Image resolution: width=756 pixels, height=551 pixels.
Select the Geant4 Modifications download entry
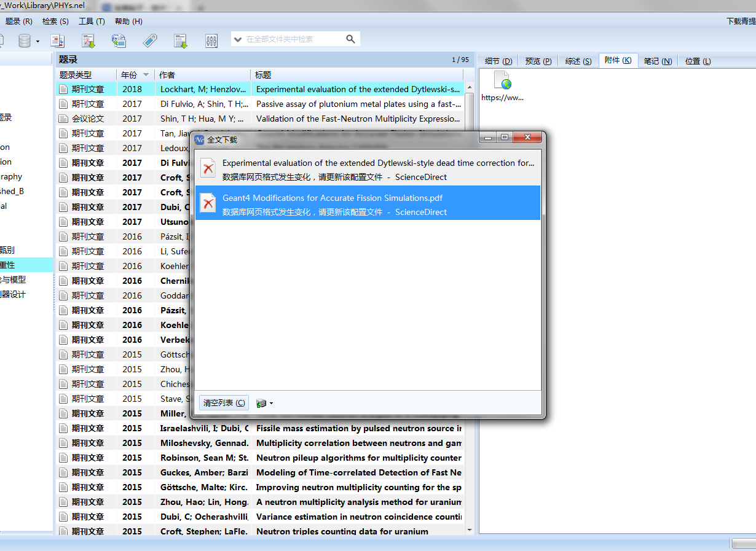click(368, 203)
